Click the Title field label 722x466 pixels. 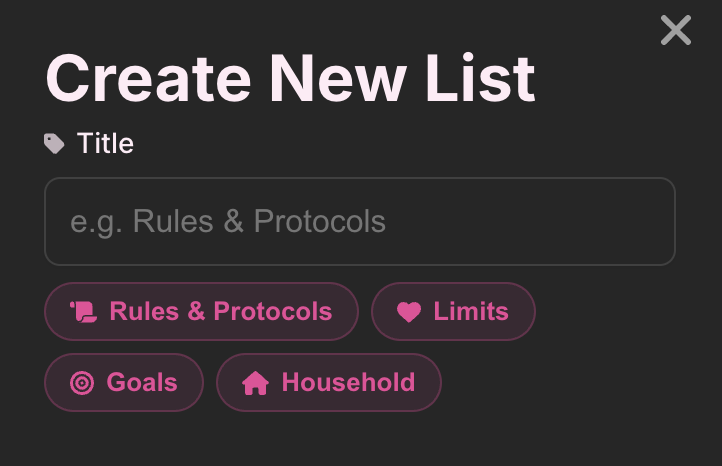pos(105,144)
